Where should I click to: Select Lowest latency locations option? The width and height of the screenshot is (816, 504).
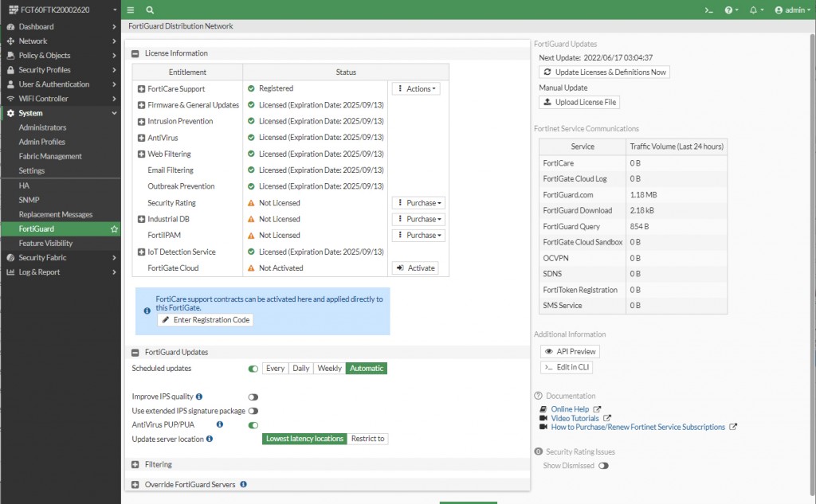(304, 439)
